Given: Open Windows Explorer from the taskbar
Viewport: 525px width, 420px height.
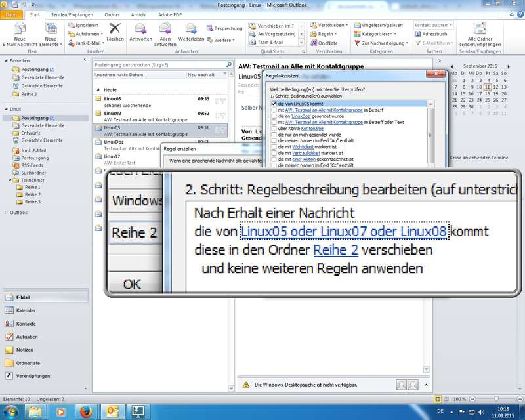Looking at the screenshot, I should [x=35, y=411].
